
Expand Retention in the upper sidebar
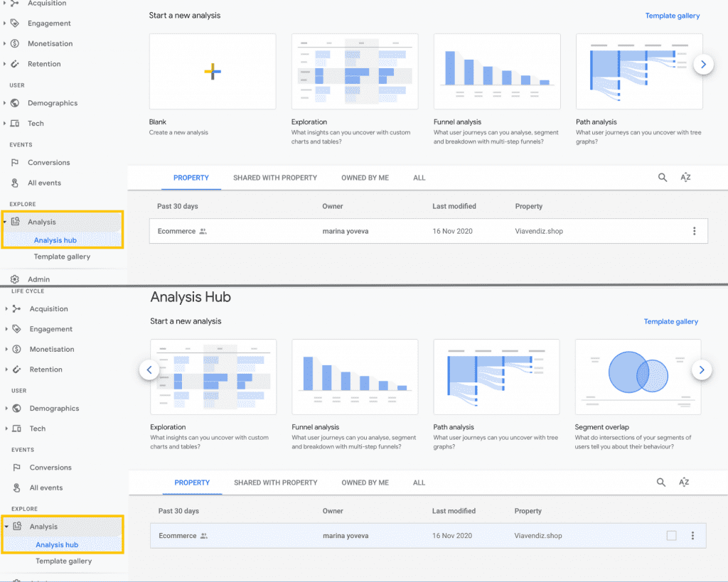click(x=5, y=64)
